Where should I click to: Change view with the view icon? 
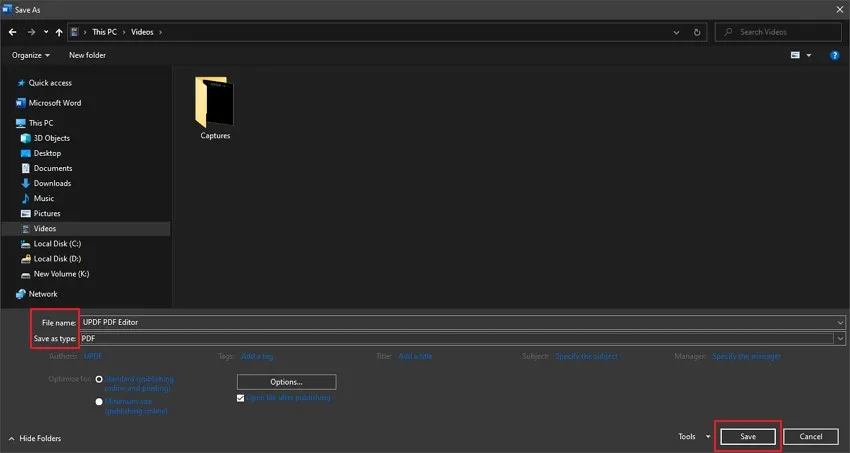point(795,55)
